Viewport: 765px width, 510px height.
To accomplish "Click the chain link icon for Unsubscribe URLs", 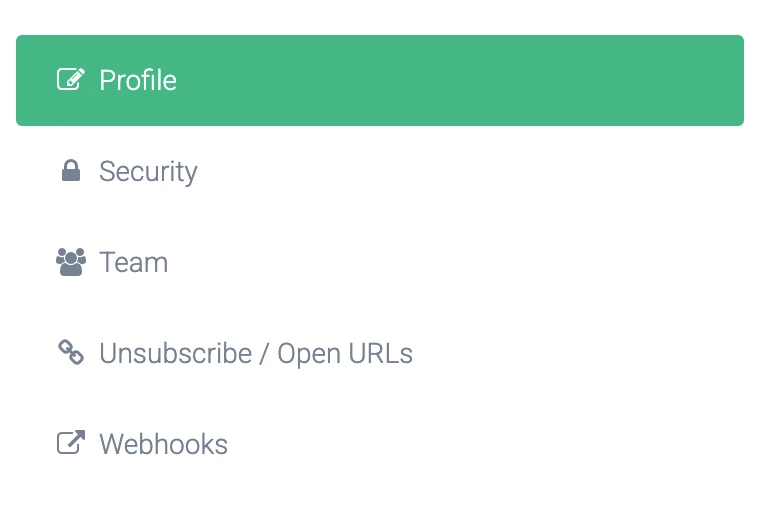I will point(70,352).
